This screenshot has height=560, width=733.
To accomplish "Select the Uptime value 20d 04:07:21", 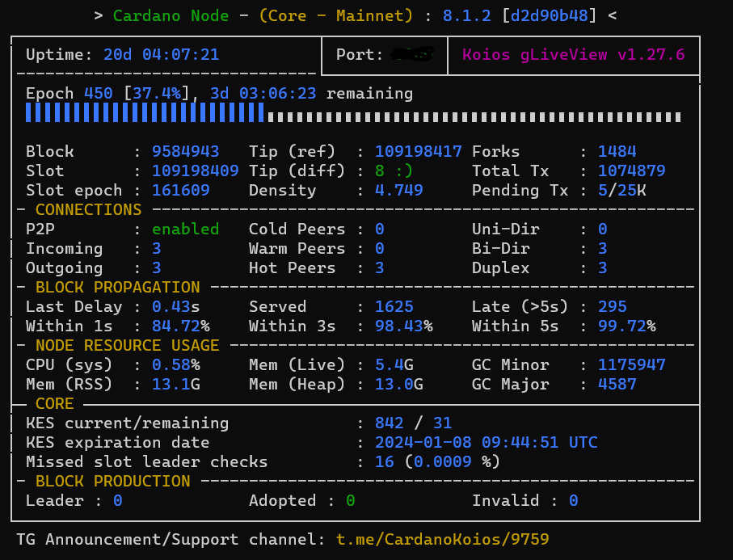I will coord(162,55).
